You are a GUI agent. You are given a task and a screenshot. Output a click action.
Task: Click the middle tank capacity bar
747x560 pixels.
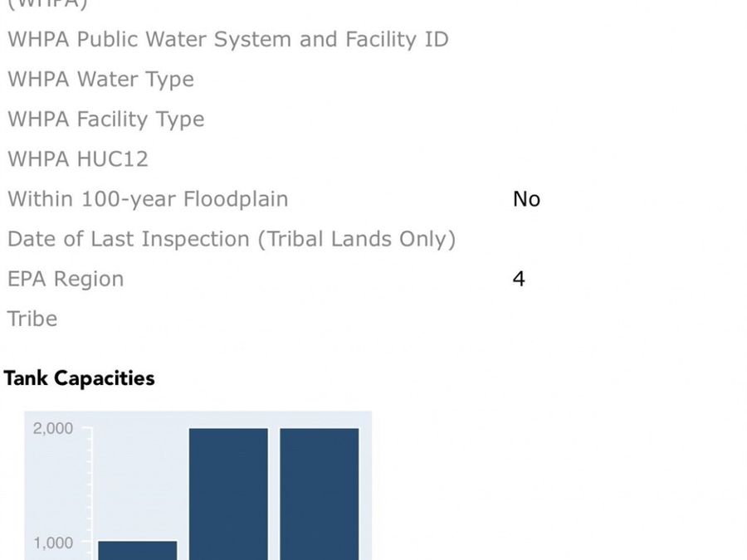pyautogui.click(x=228, y=494)
